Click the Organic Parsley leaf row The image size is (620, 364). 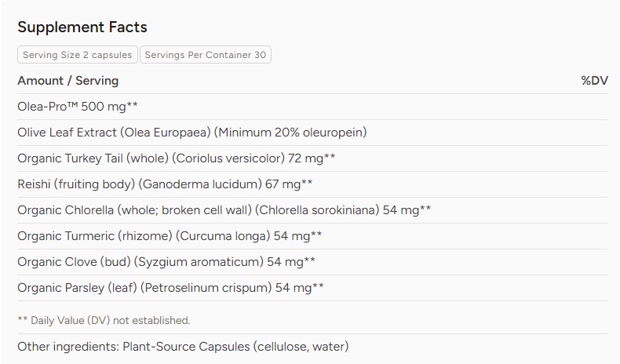pos(312,288)
